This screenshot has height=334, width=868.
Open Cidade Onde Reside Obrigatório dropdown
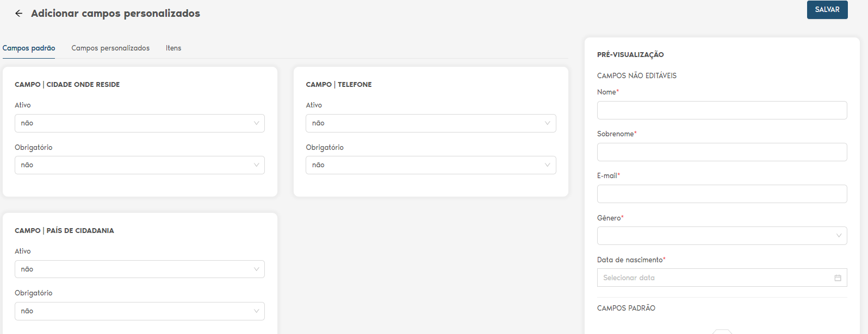click(139, 165)
